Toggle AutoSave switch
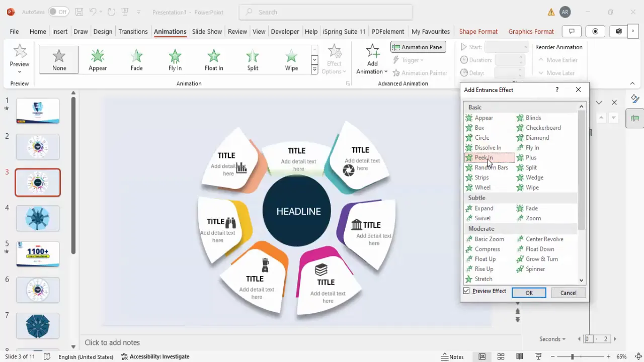Screen dimensions: 644x362 tap(59, 12)
